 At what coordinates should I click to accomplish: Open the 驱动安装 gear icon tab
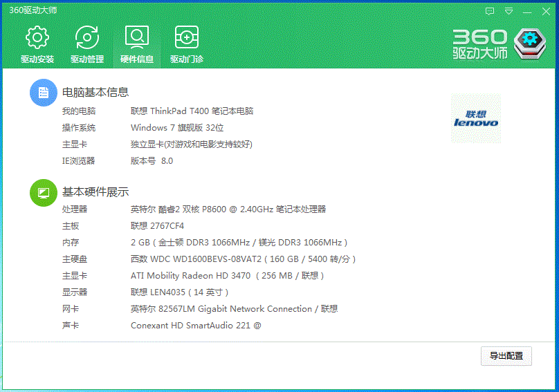tap(37, 46)
